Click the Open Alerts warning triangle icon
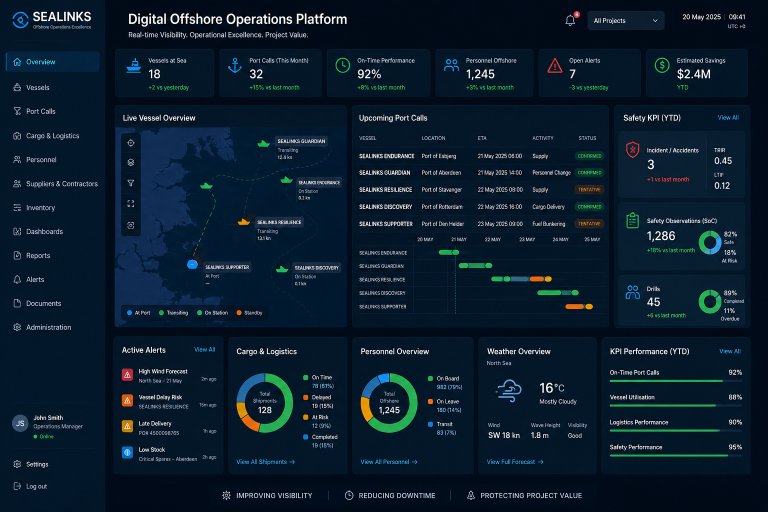The height and width of the screenshot is (512, 768). click(554, 65)
